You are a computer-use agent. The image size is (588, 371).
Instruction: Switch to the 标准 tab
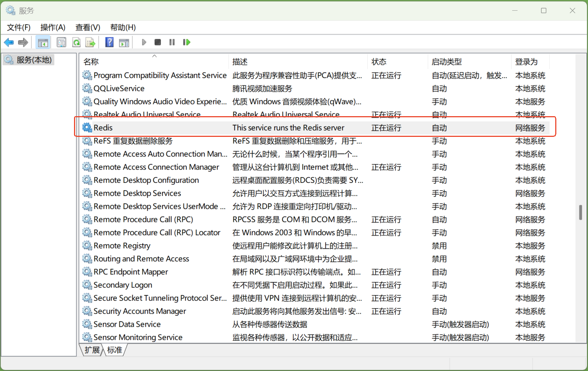pyautogui.click(x=115, y=350)
